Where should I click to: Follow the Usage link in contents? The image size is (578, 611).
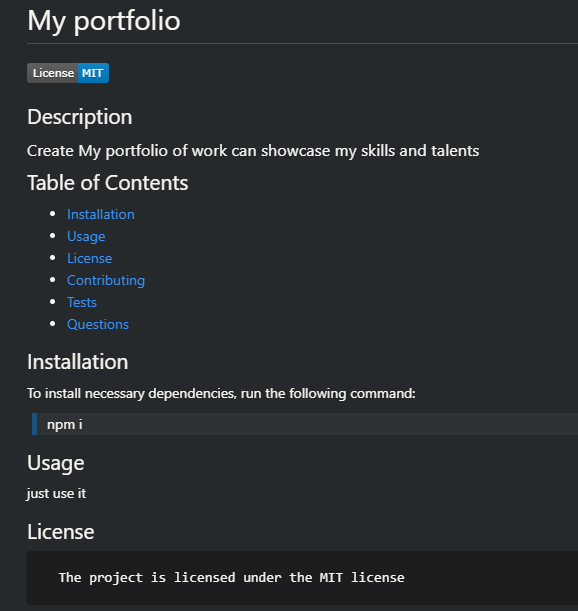pyautogui.click(x=86, y=237)
